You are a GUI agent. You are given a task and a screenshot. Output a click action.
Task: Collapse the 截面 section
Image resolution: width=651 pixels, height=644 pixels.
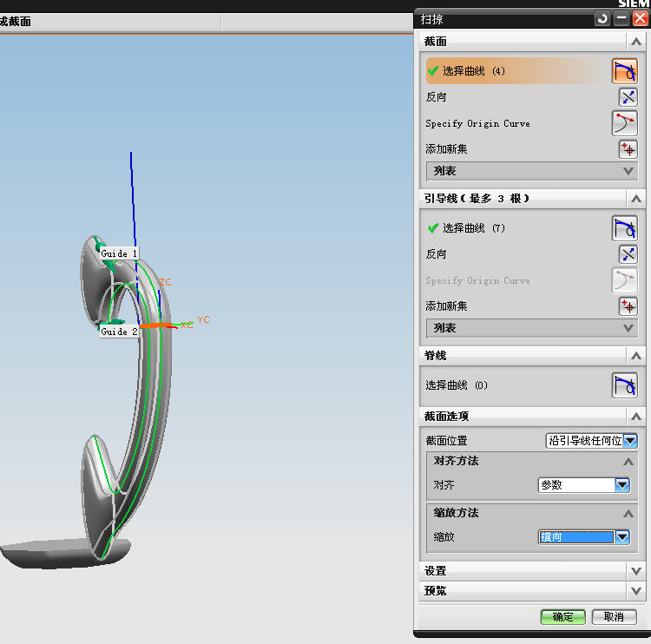click(x=635, y=42)
